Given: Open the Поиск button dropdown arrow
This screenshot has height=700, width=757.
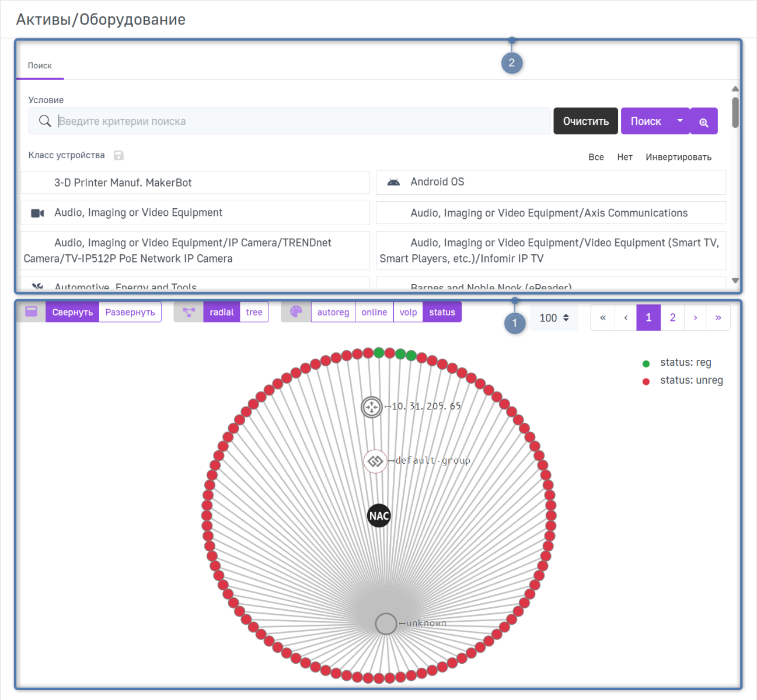Looking at the screenshot, I should pos(679,121).
